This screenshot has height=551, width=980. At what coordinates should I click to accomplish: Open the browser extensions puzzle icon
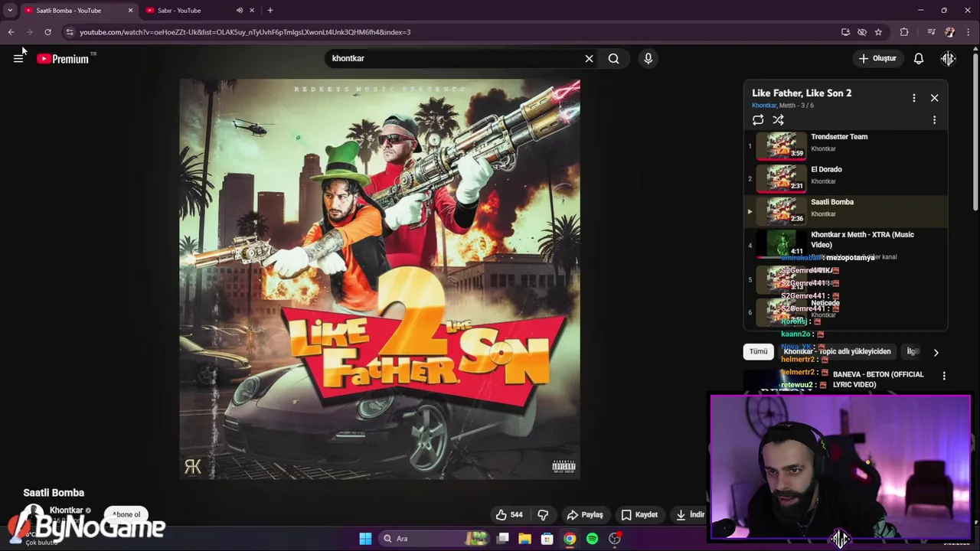(x=904, y=32)
